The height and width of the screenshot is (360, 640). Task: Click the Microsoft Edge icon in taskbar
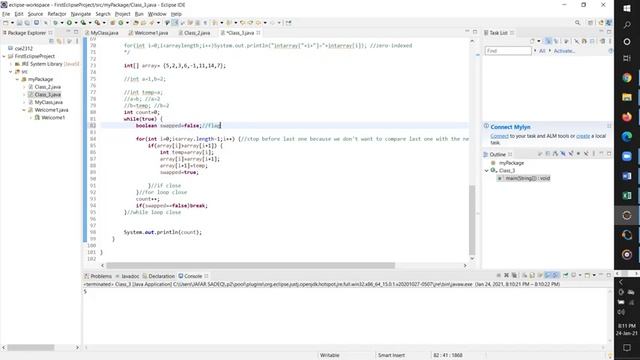tap(627, 136)
